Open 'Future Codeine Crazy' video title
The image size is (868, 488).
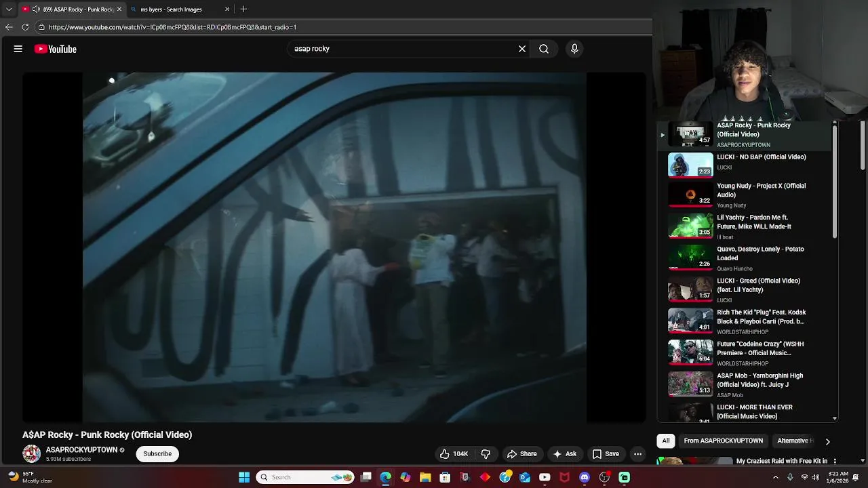point(760,348)
